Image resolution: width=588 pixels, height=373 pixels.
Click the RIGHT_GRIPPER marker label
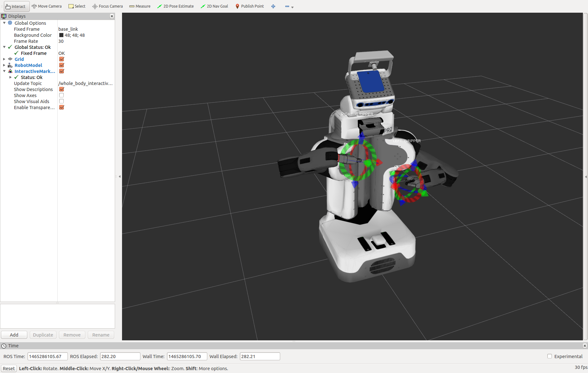(x=357, y=114)
